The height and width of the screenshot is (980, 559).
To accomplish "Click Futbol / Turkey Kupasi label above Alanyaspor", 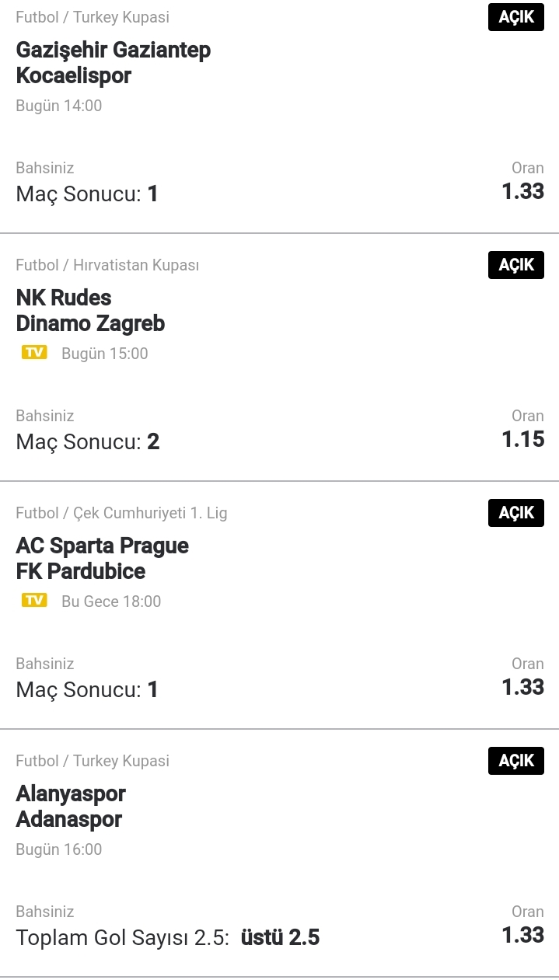I will tap(93, 761).
